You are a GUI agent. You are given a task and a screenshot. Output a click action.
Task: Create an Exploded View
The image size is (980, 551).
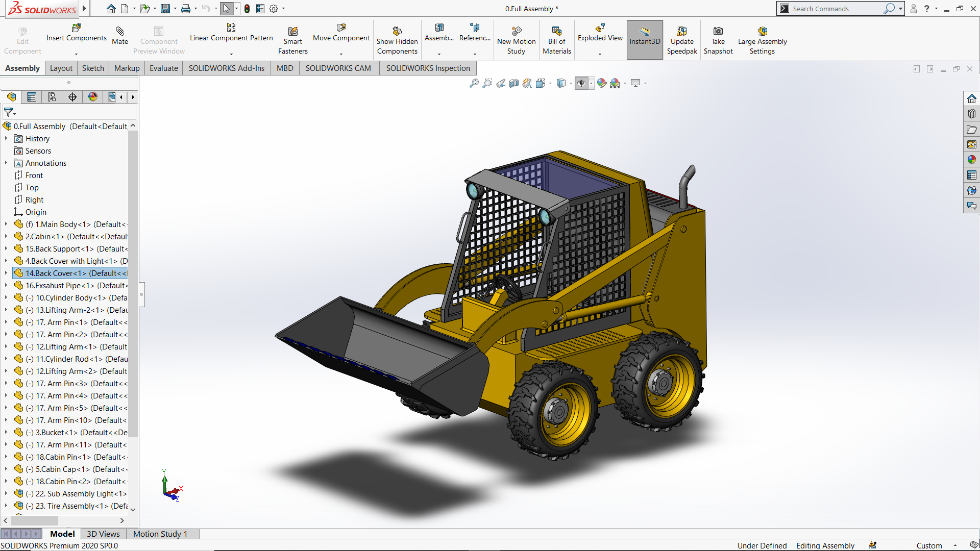pos(600,33)
